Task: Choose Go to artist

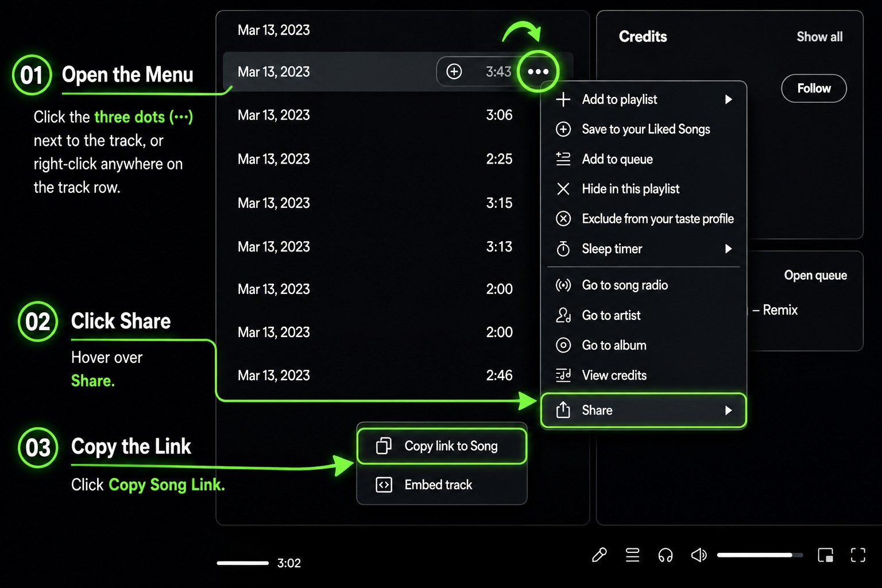Action: pyautogui.click(x=644, y=315)
